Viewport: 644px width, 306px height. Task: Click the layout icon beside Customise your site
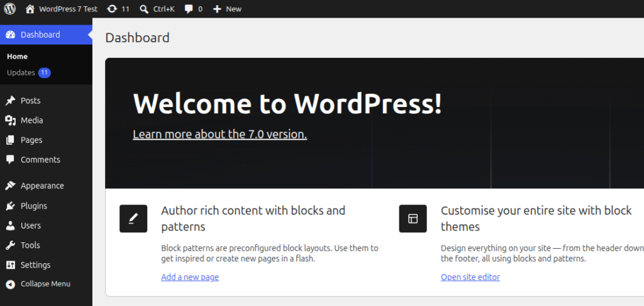413,219
